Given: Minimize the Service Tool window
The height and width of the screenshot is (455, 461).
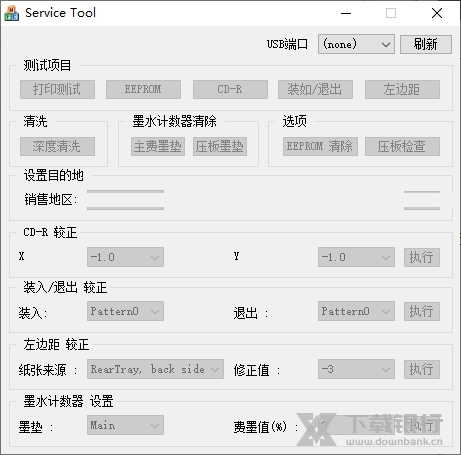Looking at the screenshot, I should 346,13.
